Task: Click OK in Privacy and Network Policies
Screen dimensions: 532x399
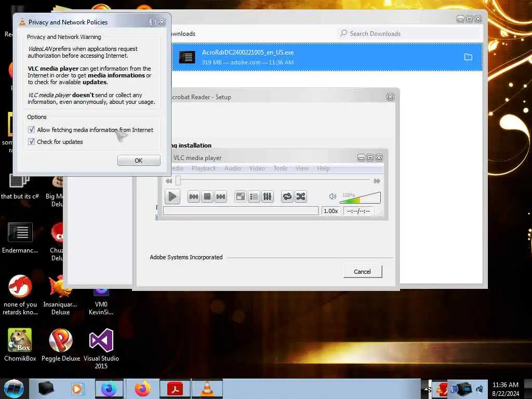Action: [x=139, y=161]
